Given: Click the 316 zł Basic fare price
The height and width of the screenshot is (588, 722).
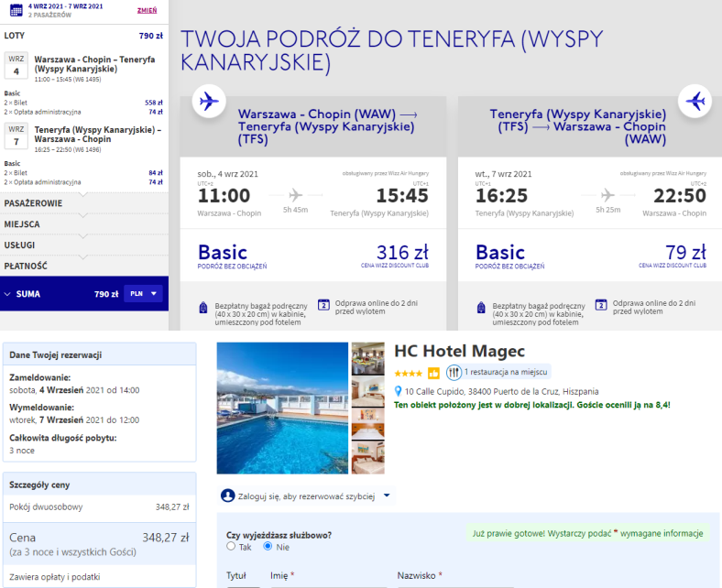Looking at the screenshot, I should 402,253.
